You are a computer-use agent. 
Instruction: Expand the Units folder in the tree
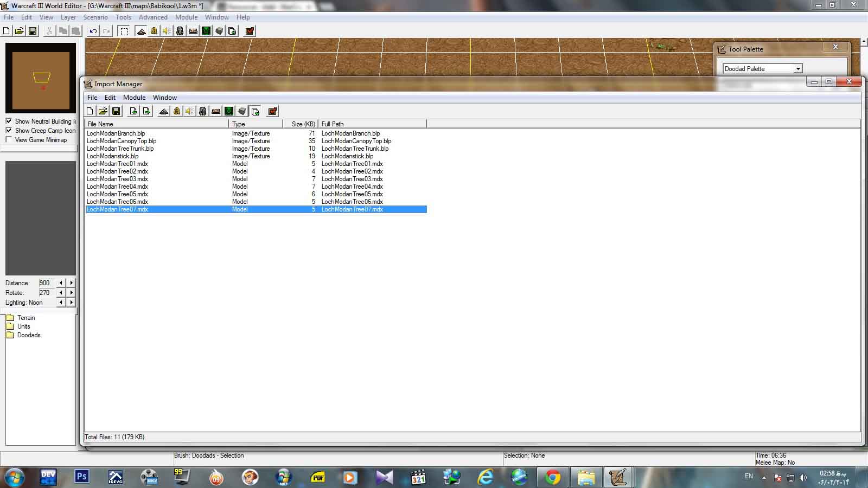10,326
